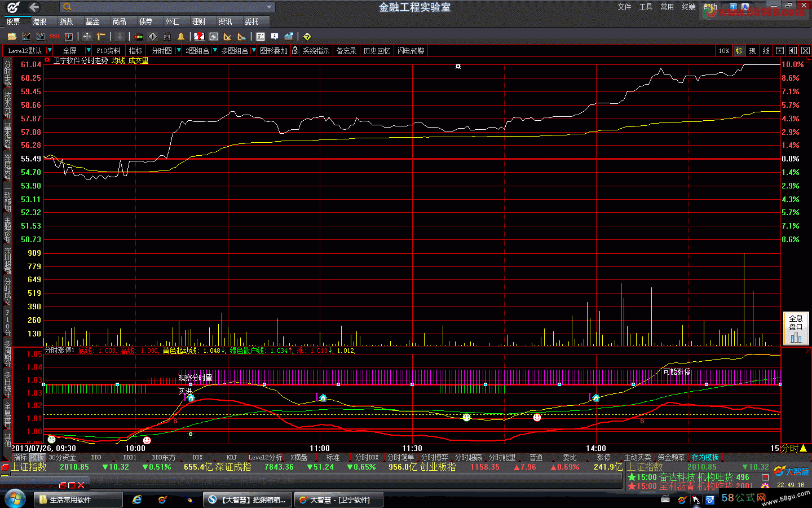Click the RSI indicator toolbar icon

(x=55, y=36)
